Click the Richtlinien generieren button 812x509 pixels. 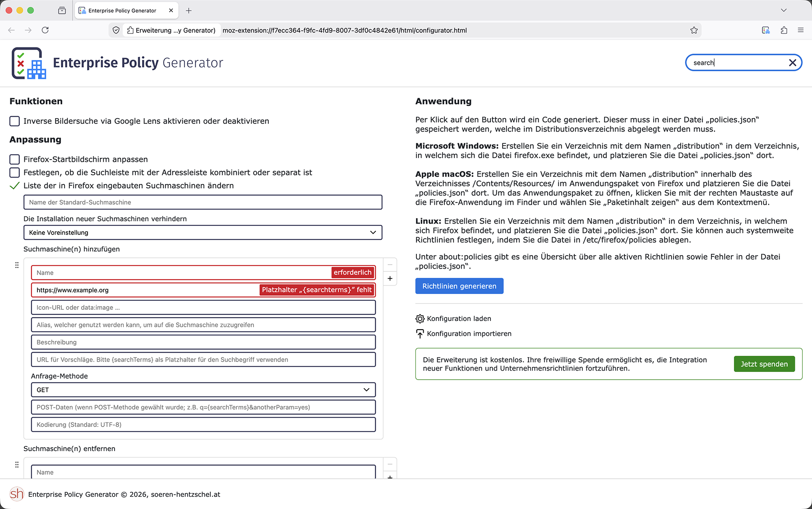click(x=459, y=286)
